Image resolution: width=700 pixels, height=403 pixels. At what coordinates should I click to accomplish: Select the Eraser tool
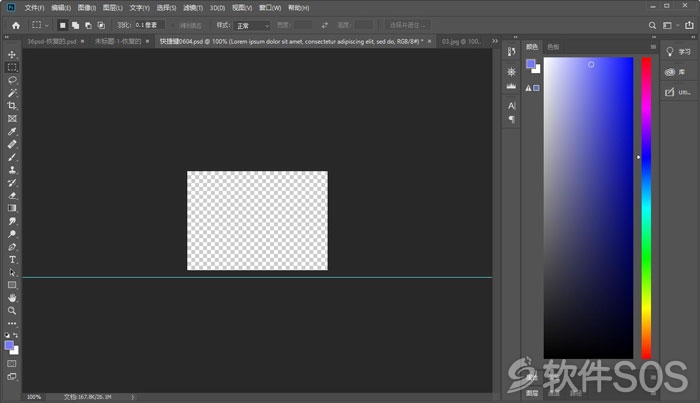pyautogui.click(x=12, y=195)
